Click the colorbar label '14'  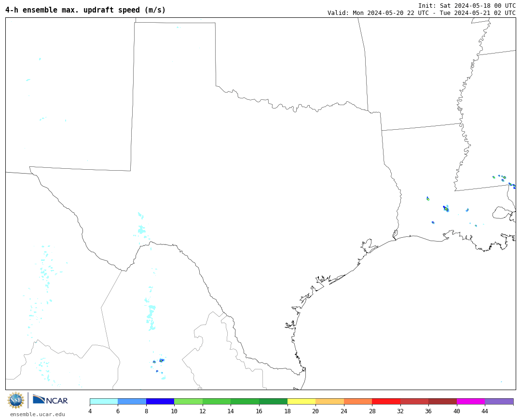pyautogui.click(x=231, y=411)
